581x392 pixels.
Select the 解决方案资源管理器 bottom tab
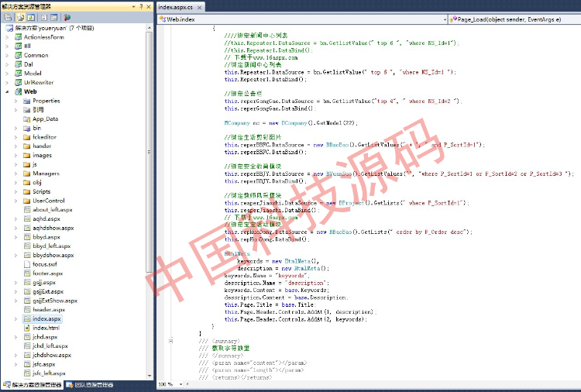[x=33, y=385]
